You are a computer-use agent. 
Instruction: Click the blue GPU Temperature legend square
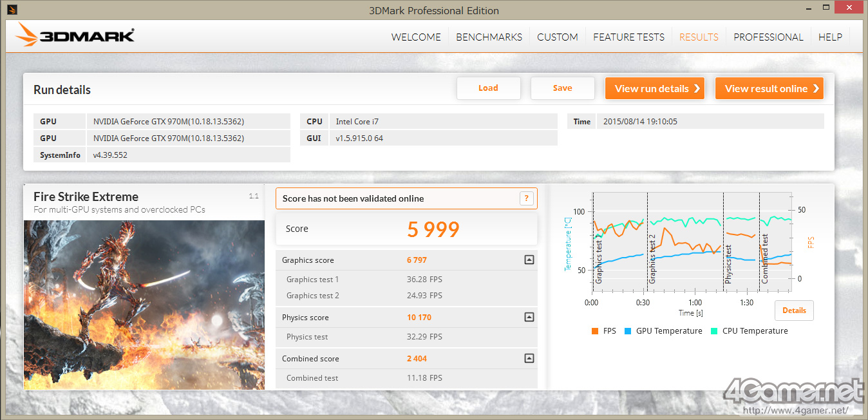[x=627, y=331]
